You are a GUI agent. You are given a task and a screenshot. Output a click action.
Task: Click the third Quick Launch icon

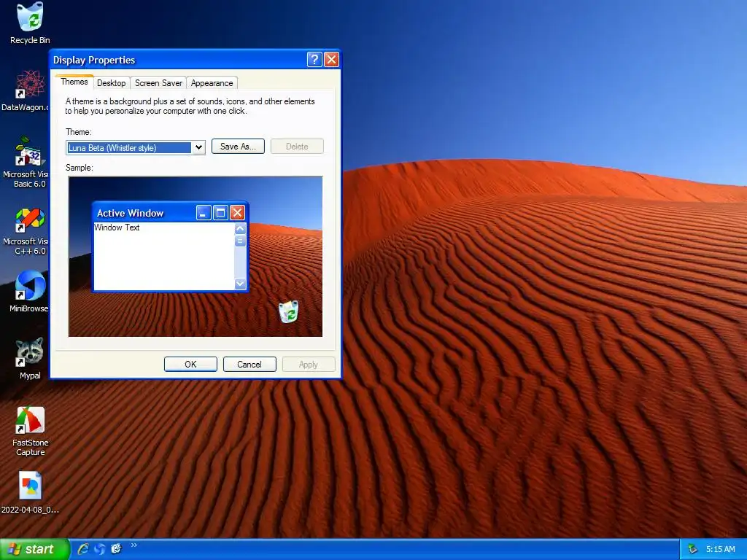tap(116, 549)
